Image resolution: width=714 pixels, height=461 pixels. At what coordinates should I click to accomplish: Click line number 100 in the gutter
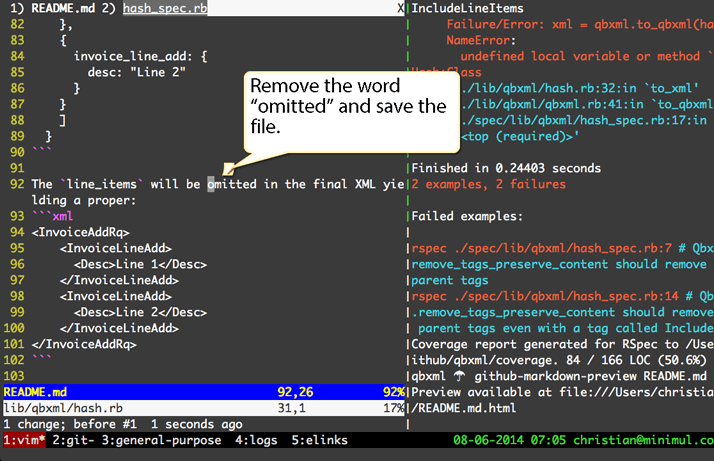coord(14,328)
